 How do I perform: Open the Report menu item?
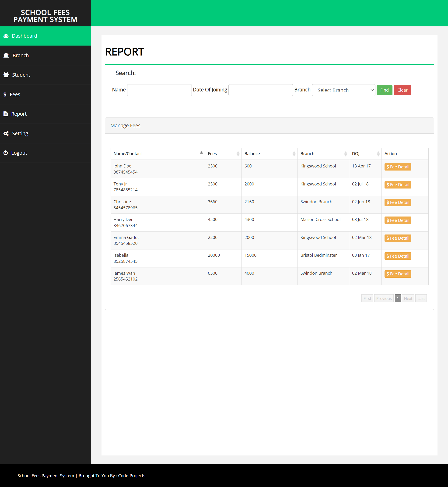click(x=45, y=114)
